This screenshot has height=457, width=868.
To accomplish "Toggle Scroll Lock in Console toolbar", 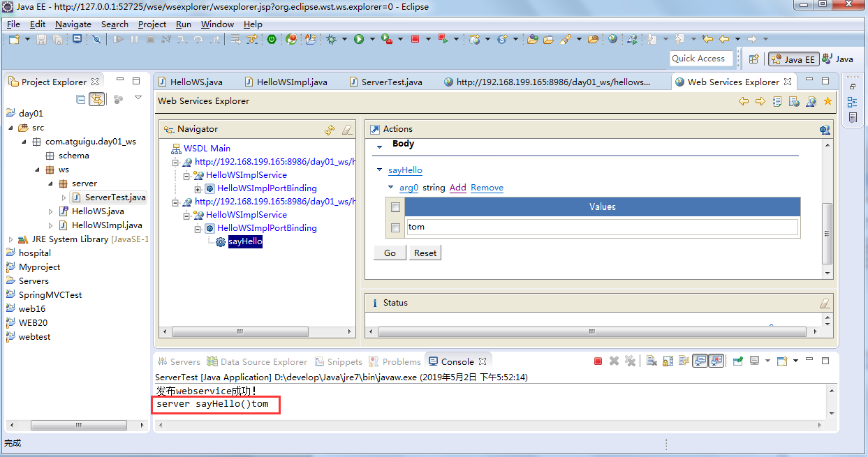I will [x=668, y=361].
